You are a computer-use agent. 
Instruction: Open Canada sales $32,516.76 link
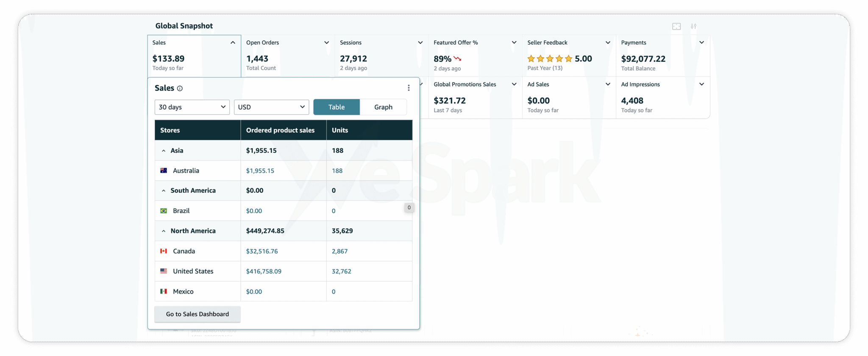[262, 251]
